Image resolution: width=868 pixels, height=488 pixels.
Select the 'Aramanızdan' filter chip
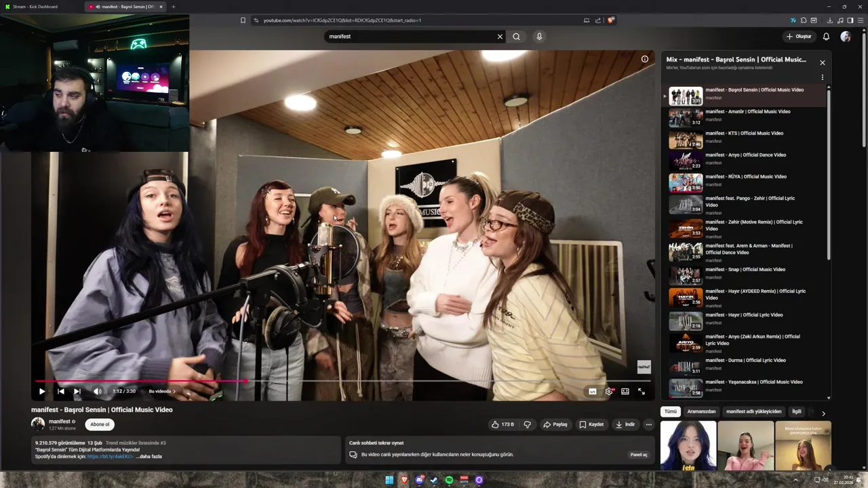pos(701,411)
